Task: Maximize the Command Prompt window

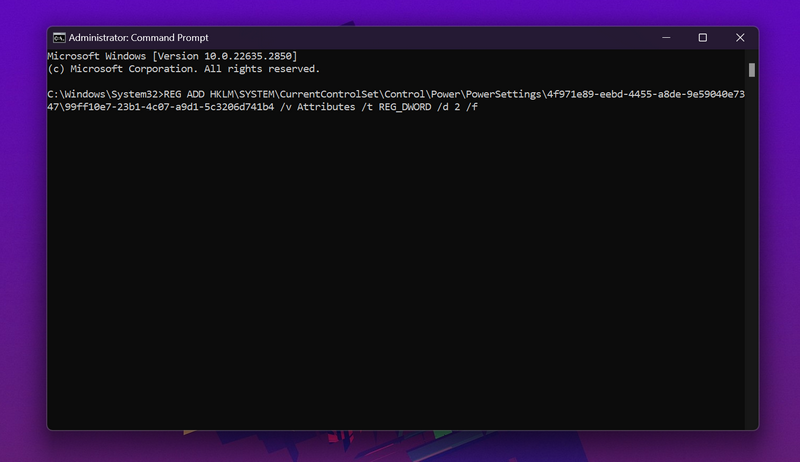Action: tap(703, 38)
